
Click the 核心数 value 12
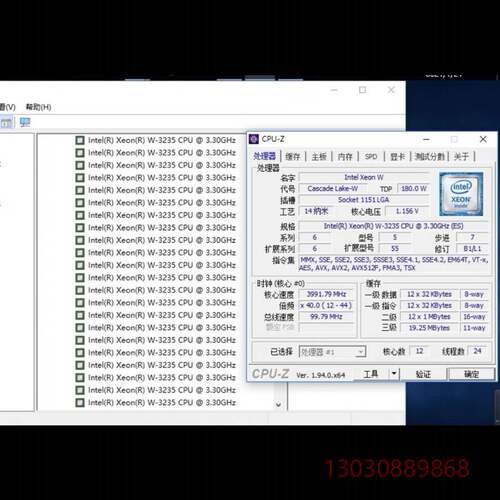tap(419, 351)
